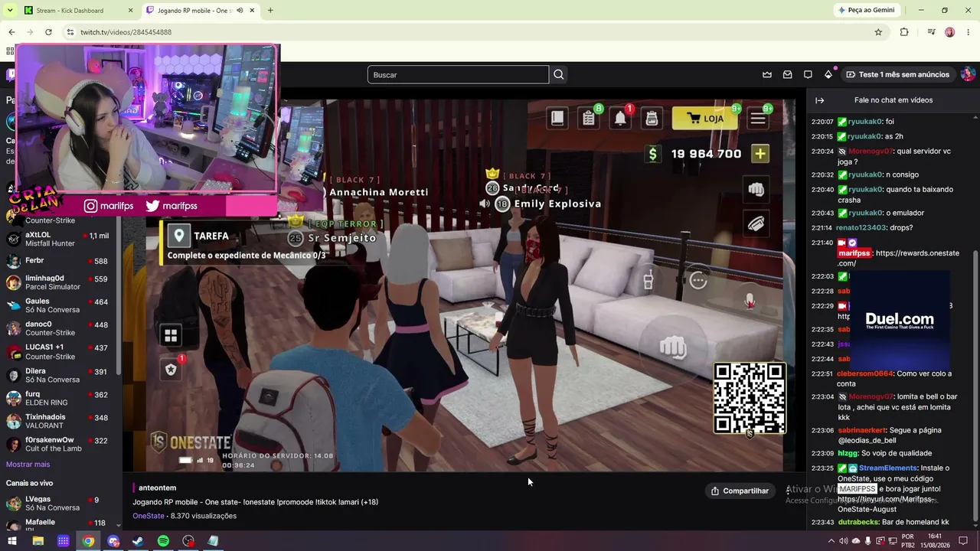Open Chrome media controls icon
The width and height of the screenshot is (980, 551).
pyautogui.click(x=931, y=32)
